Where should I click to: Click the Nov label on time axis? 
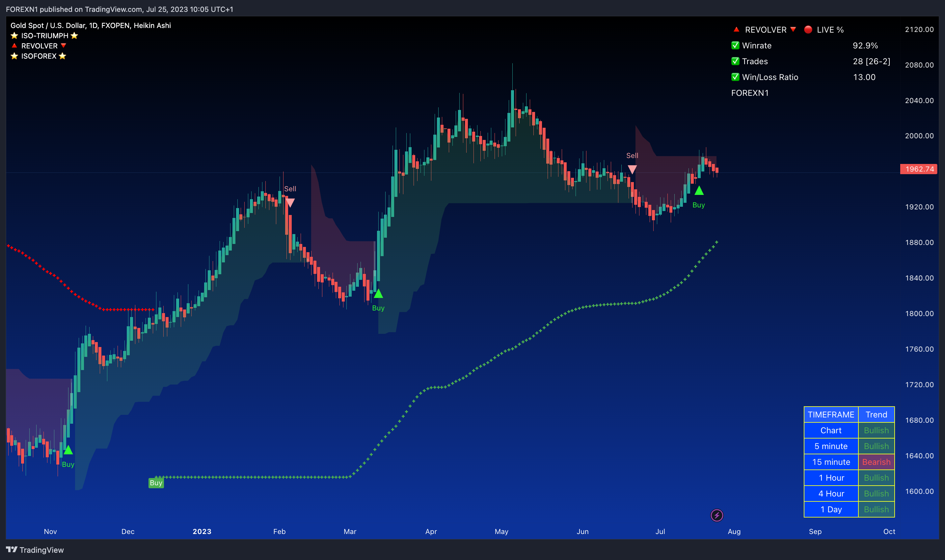(x=50, y=531)
